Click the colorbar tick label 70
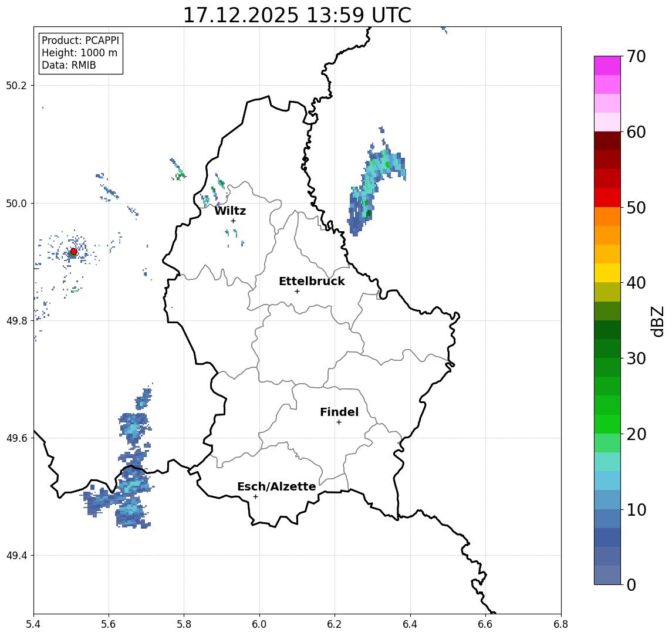The width and height of the screenshot is (672, 636). coord(636,56)
